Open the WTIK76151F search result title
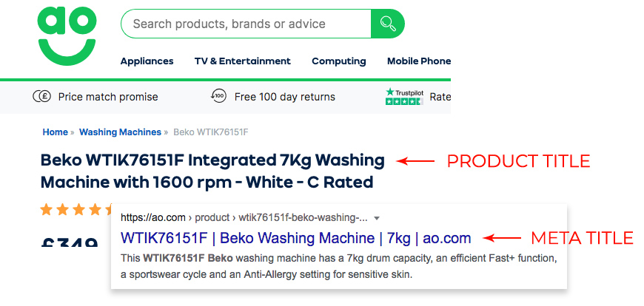This screenshot has height=306, width=644. pyautogui.click(x=295, y=238)
